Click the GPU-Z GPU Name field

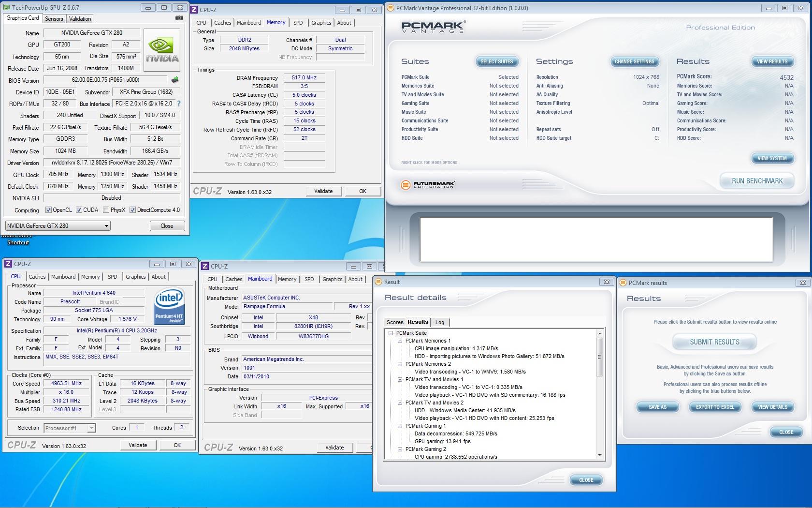[92, 33]
